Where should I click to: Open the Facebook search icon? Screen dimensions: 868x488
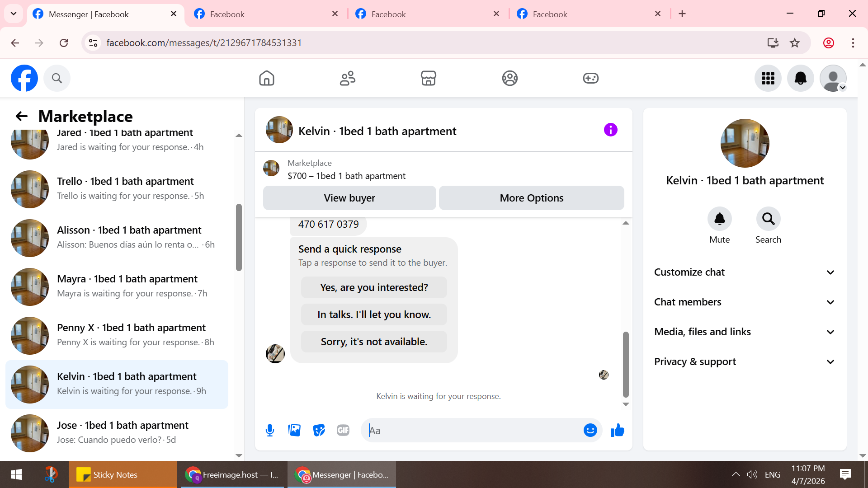point(57,78)
